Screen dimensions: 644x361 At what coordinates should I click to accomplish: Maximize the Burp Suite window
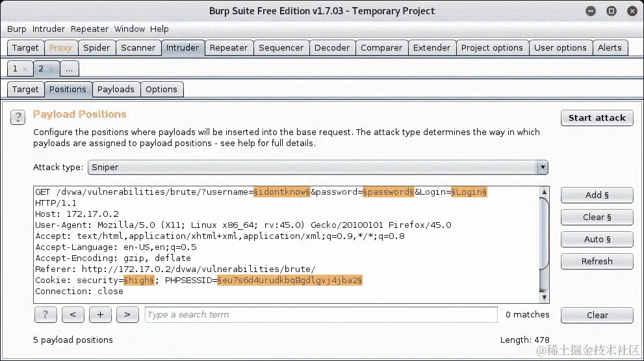click(612, 11)
